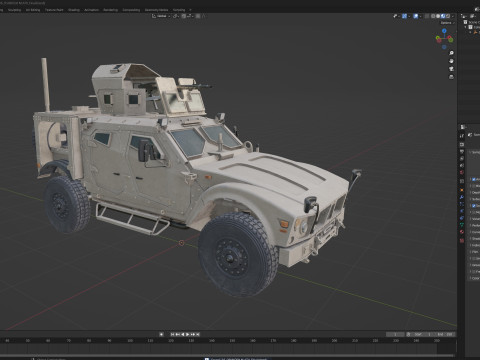Open the object visibility filter icon
This screenshot has height=360, width=480.
(395, 16)
